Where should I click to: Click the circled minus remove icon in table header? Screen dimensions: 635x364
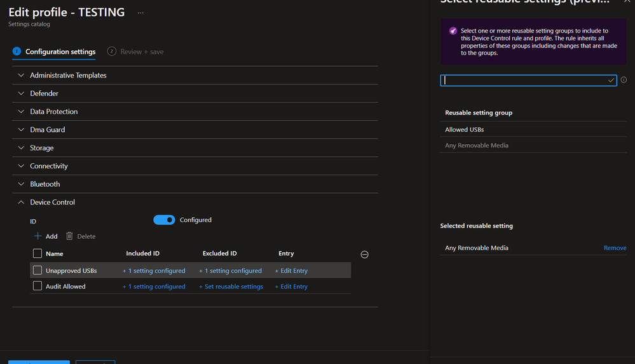point(364,254)
